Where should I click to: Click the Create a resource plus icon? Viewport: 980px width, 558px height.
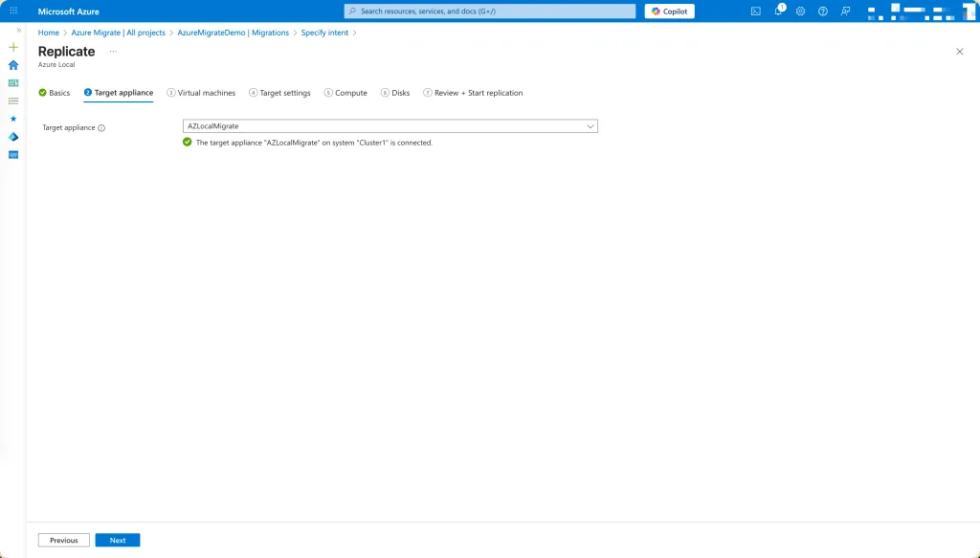tap(13, 47)
